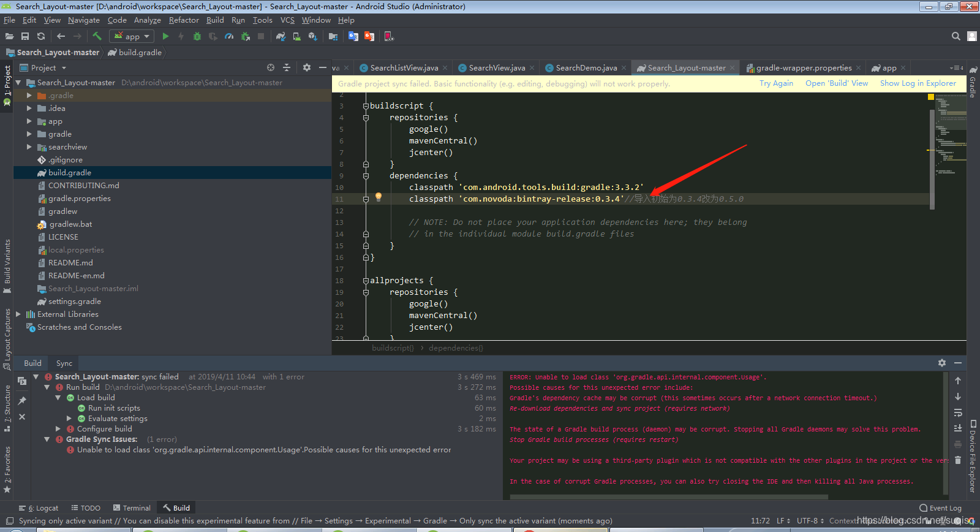This screenshot has height=532, width=980.
Task: Toggle soft-wrap in the error console
Action: pos(958,412)
